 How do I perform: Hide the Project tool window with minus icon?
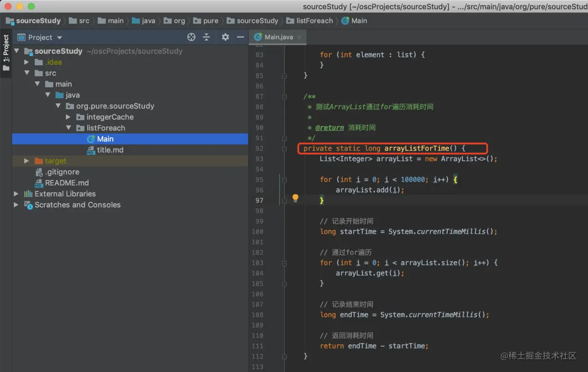(x=240, y=37)
